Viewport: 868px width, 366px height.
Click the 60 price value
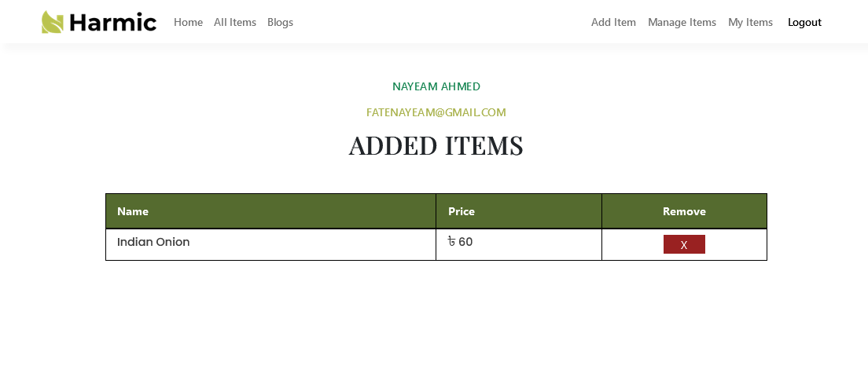465,242
